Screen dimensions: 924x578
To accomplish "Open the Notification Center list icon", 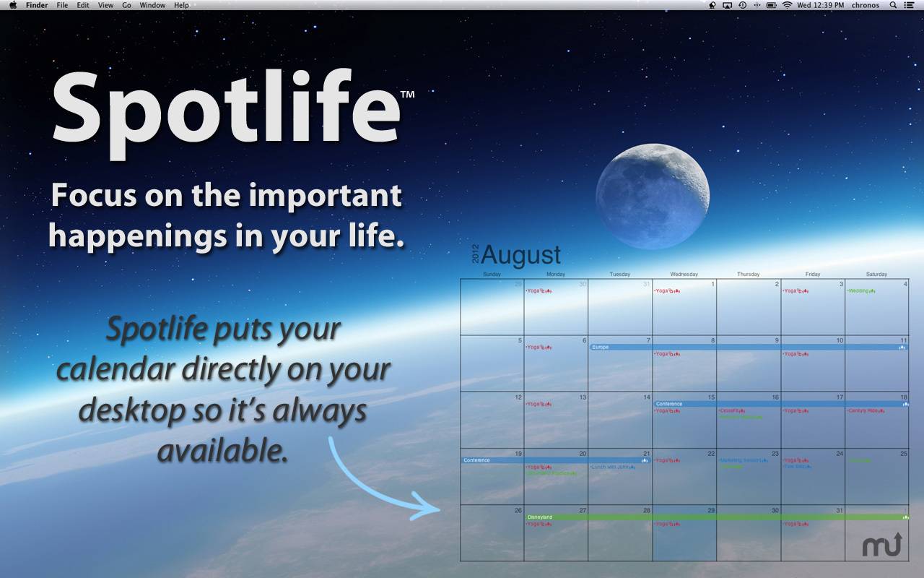I will (x=910, y=5).
